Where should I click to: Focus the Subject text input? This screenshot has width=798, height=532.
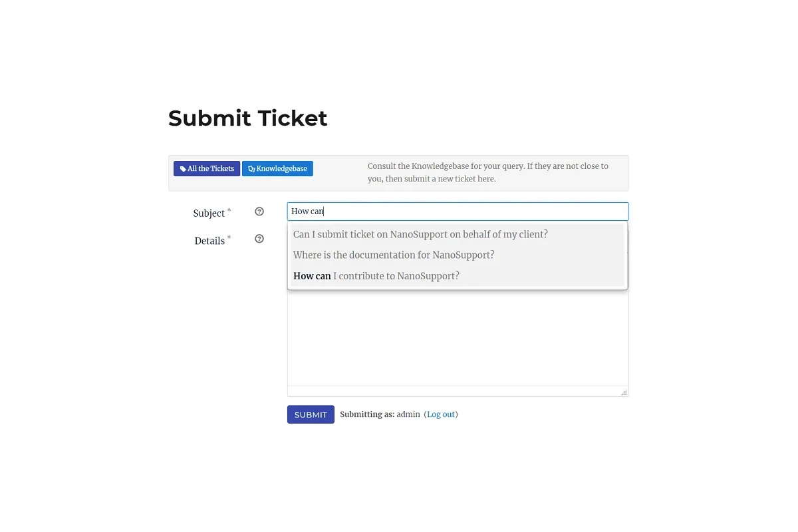click(x=458, y=211)
